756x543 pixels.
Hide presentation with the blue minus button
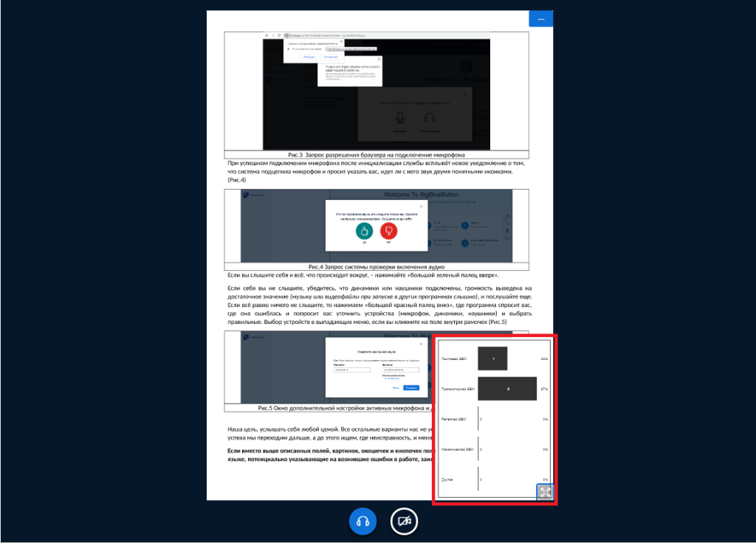540,18
